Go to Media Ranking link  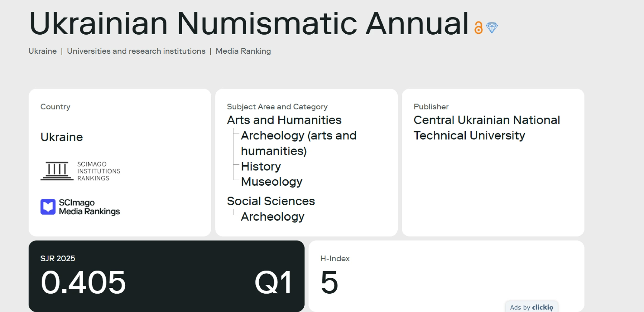(243, 51)
